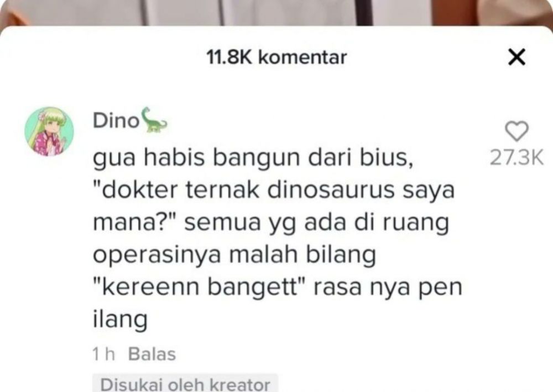Like Dino's comment with the heart icon
Image resolution: width=553 pixels, height=392 pixels.
click(x=517, y=131)
